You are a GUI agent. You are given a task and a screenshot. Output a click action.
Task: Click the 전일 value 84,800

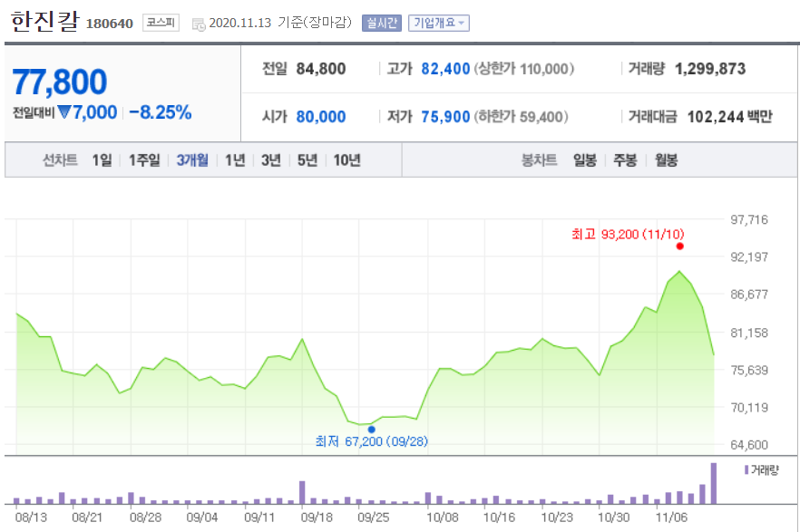(321, 69)
